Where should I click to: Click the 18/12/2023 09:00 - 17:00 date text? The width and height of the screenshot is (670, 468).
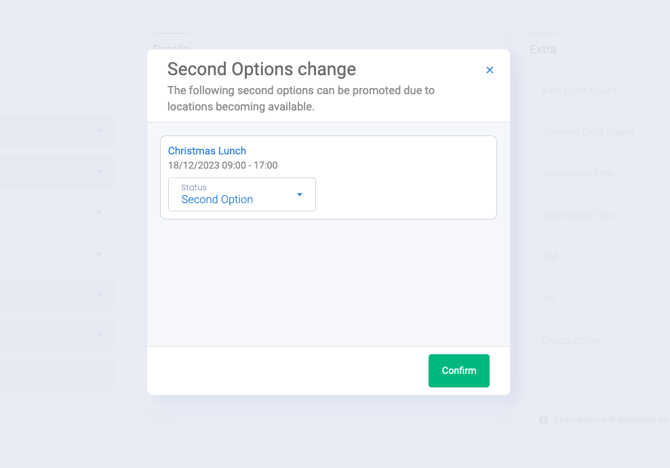point(223,165)
